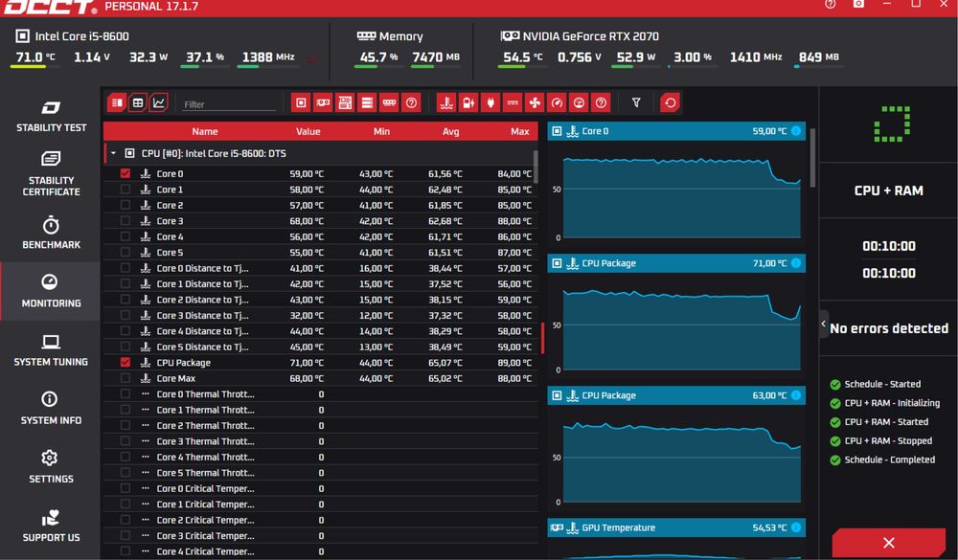Image resolution: width=958 pixels, height=560 pixels.
Task: Enable the Core 3 temperature checkbox
Action: point(125,220)
